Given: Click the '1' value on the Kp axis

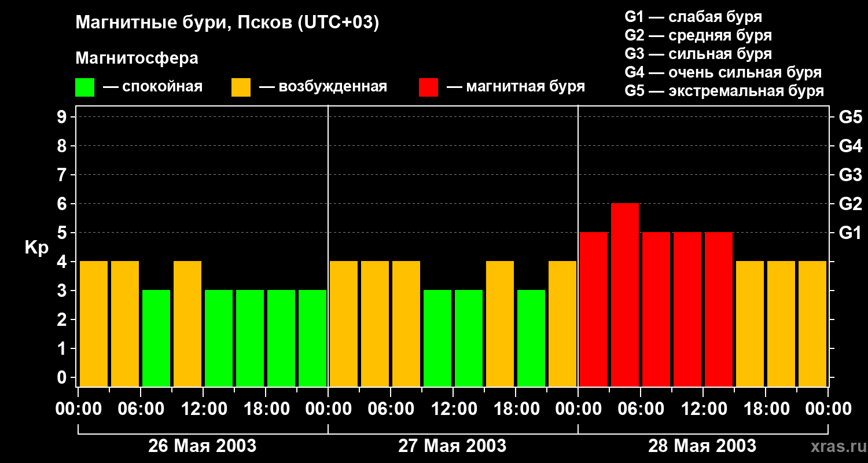Looking at the screenshot, I should coord(63,348).
